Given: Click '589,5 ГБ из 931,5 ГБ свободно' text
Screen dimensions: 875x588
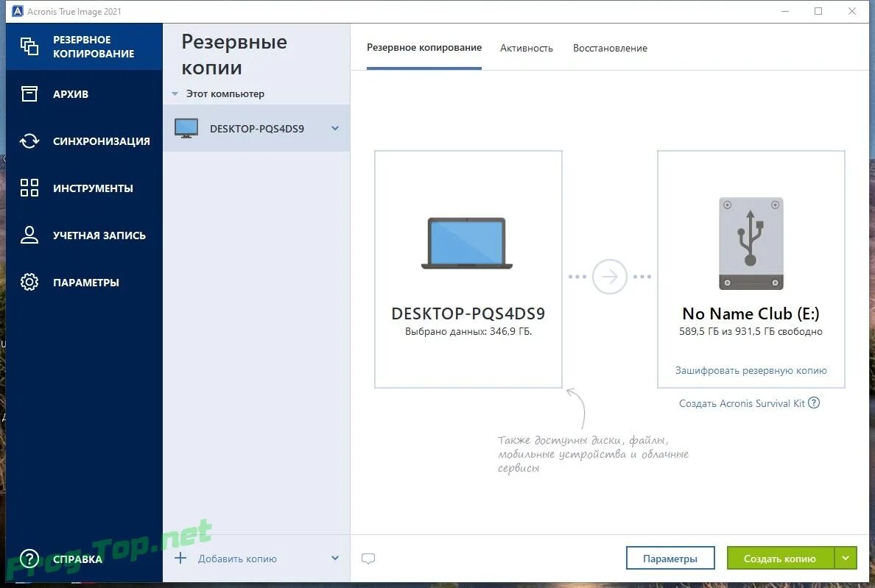Looking at the screenshot, I should click(751, 332).
